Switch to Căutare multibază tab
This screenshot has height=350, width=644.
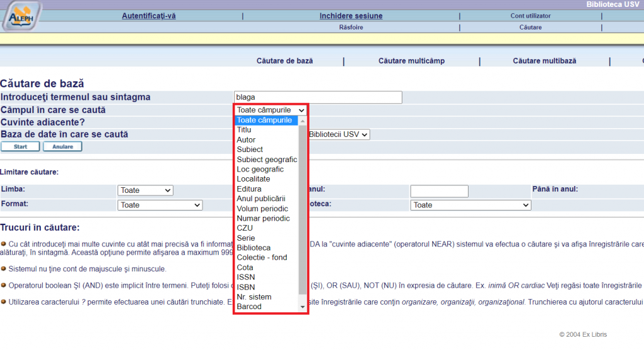click(544, 61)
